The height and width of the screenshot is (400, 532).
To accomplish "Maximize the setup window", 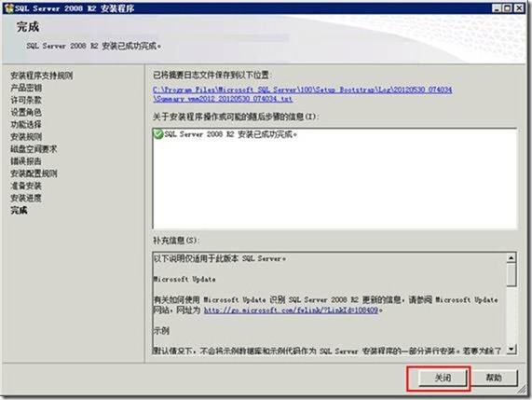I will 507,8.
